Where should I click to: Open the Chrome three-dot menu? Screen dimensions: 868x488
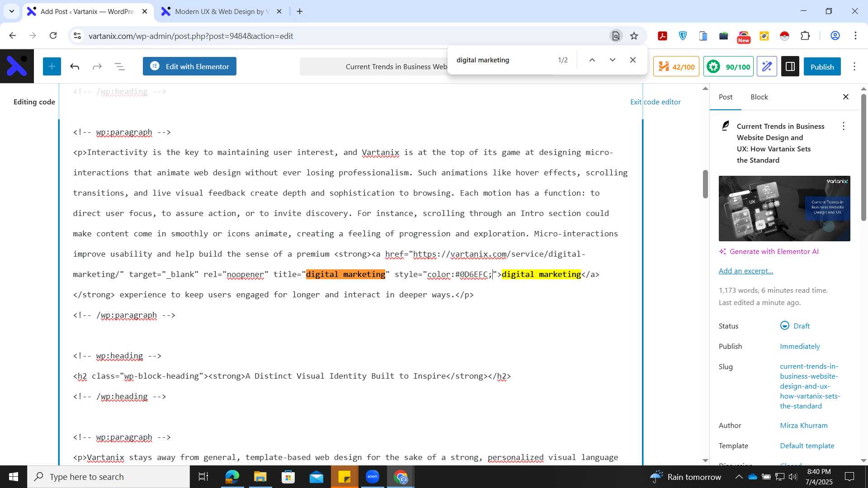pos(855,36)
